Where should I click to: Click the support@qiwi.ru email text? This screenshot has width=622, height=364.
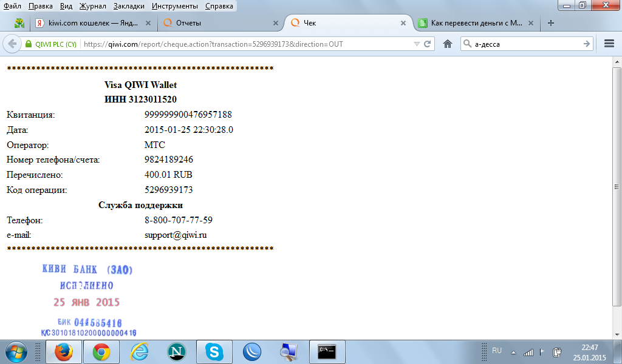pos(176,235)
